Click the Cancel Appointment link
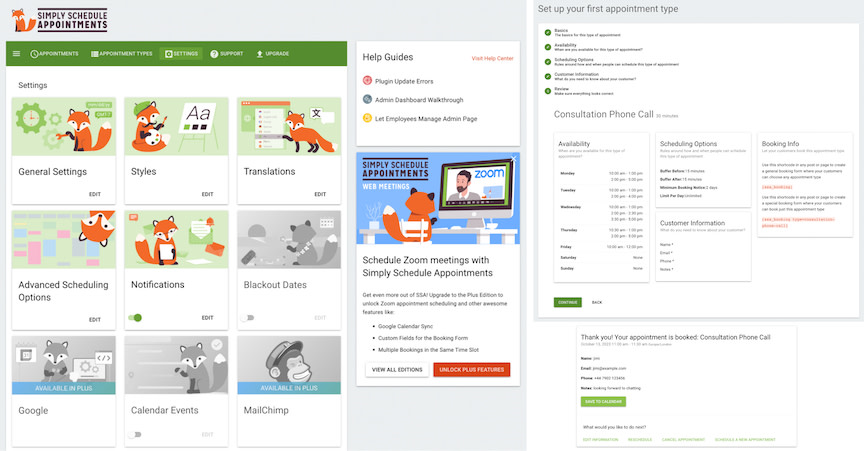 (x=683, y=439)
